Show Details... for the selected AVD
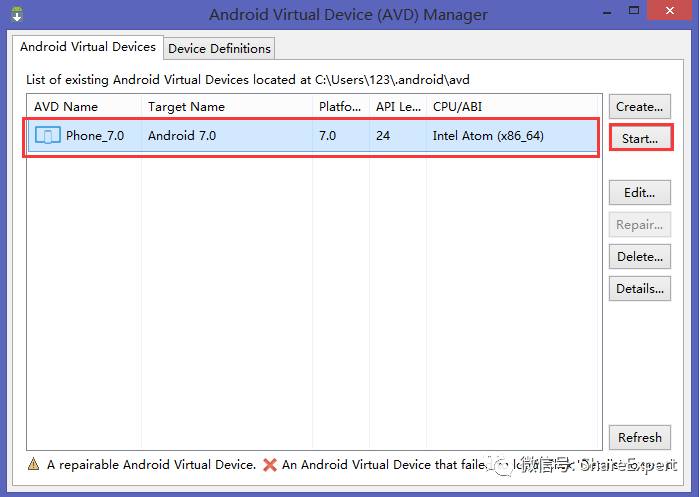The width and height of the screenshot is (699, 497). [639, 289]
